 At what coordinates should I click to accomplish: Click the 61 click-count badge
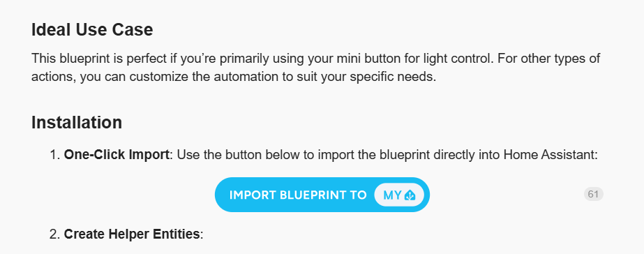pos(593,194)
